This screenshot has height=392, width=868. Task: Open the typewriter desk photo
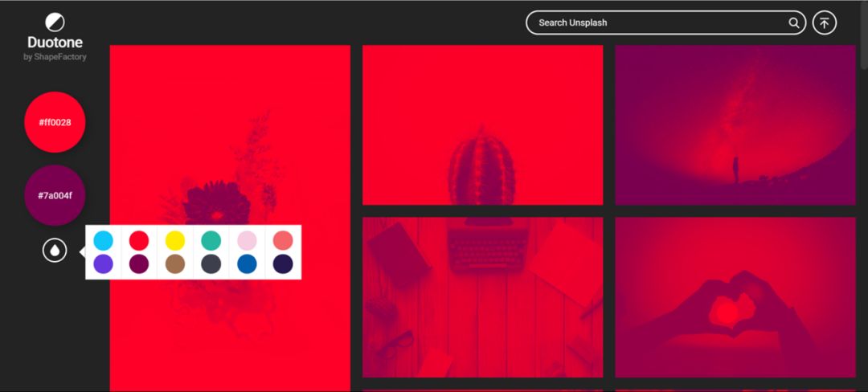point(483,297)
